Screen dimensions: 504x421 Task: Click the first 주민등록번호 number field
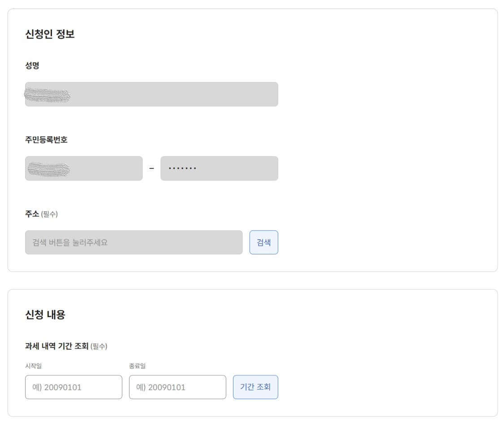[83, 168]
